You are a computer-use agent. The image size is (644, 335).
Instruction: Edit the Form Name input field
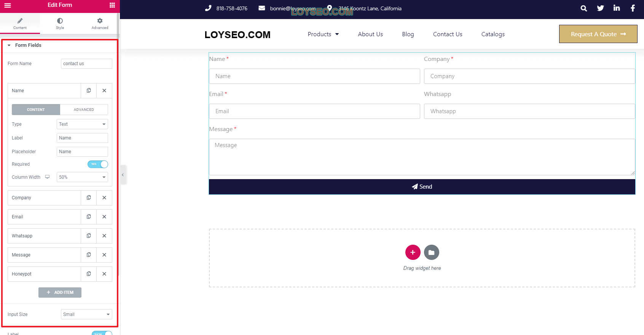(86, 64)
